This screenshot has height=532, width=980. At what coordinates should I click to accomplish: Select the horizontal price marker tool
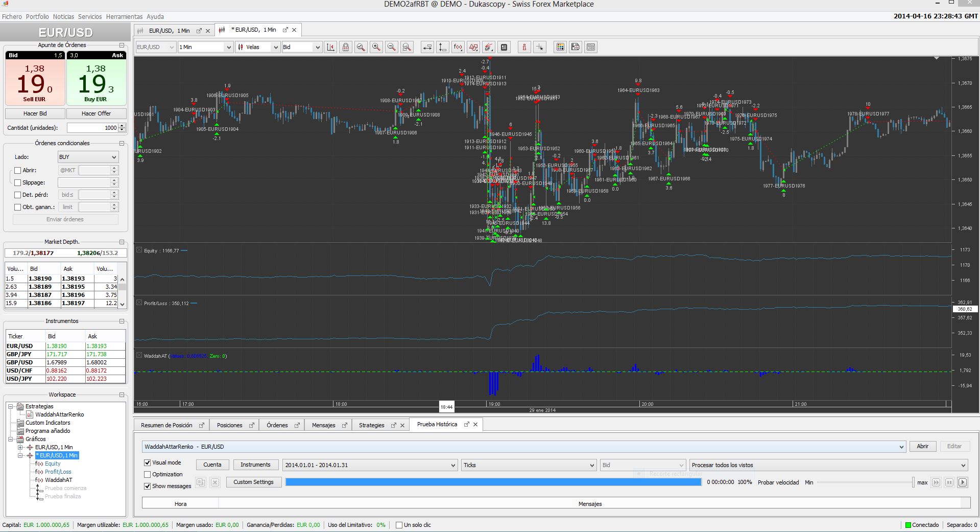(427, 47)
